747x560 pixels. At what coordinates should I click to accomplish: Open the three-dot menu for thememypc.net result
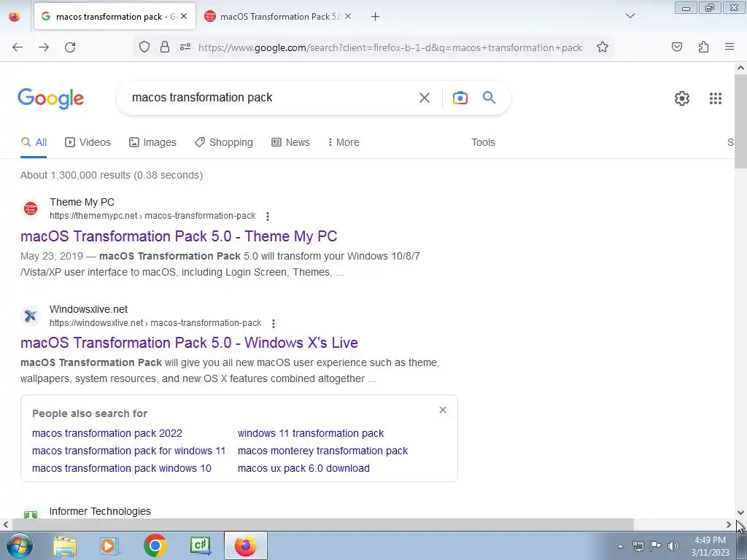pyautogui.click(x=268, y=216)
